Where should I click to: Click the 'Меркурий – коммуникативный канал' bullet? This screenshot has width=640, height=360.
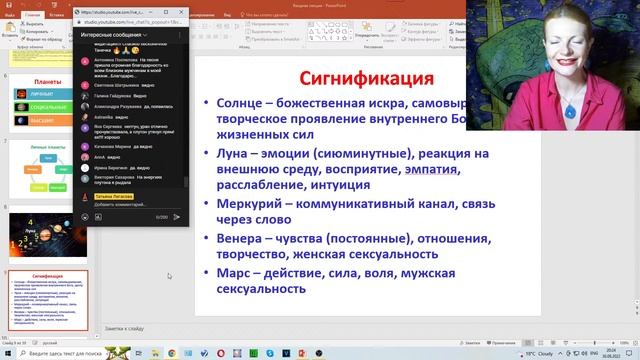click(x=356, y=211)
